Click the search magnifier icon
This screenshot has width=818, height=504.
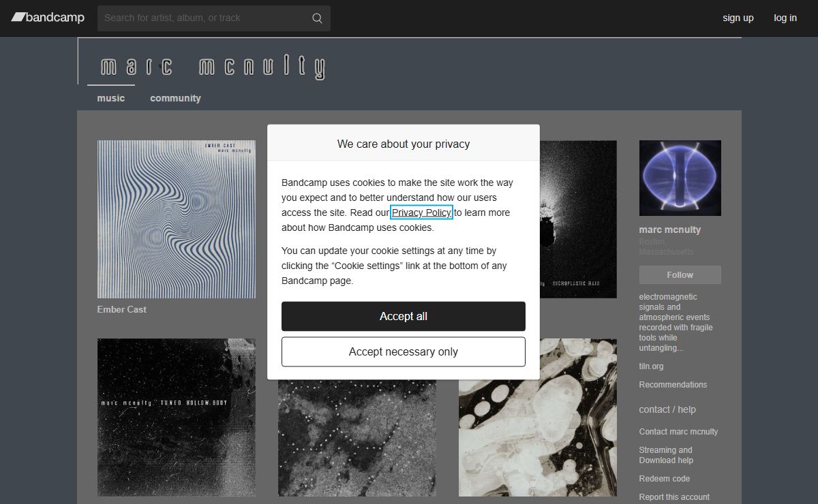(317, 18)
